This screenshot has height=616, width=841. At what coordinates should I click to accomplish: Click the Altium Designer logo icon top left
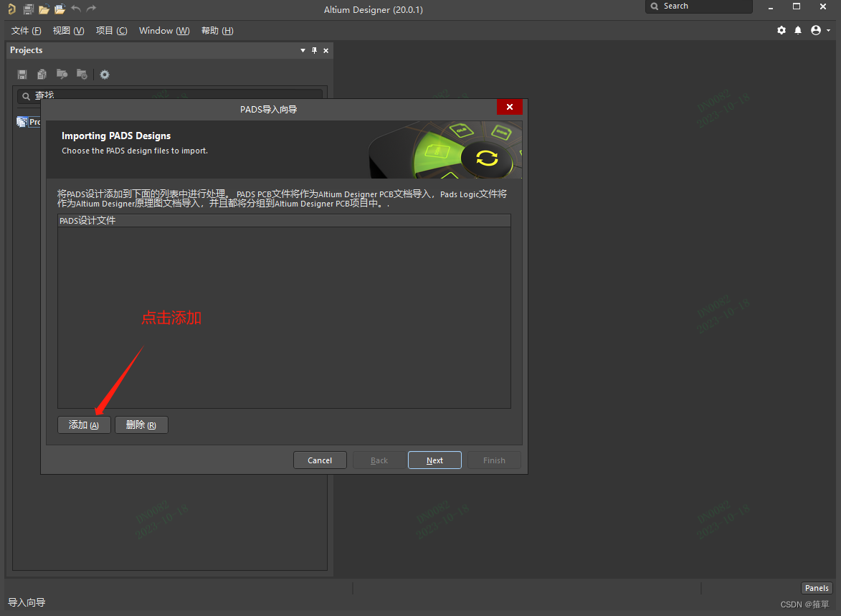tap(11, 9)
